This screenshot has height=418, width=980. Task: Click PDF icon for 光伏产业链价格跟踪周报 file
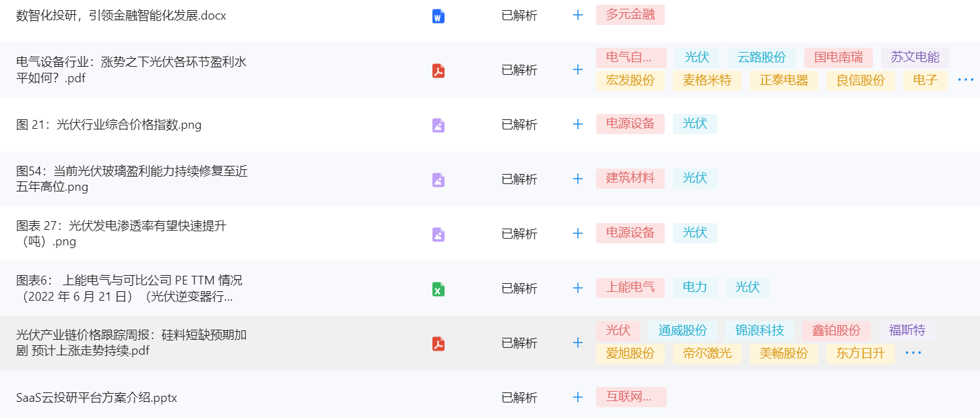point(438,343)
